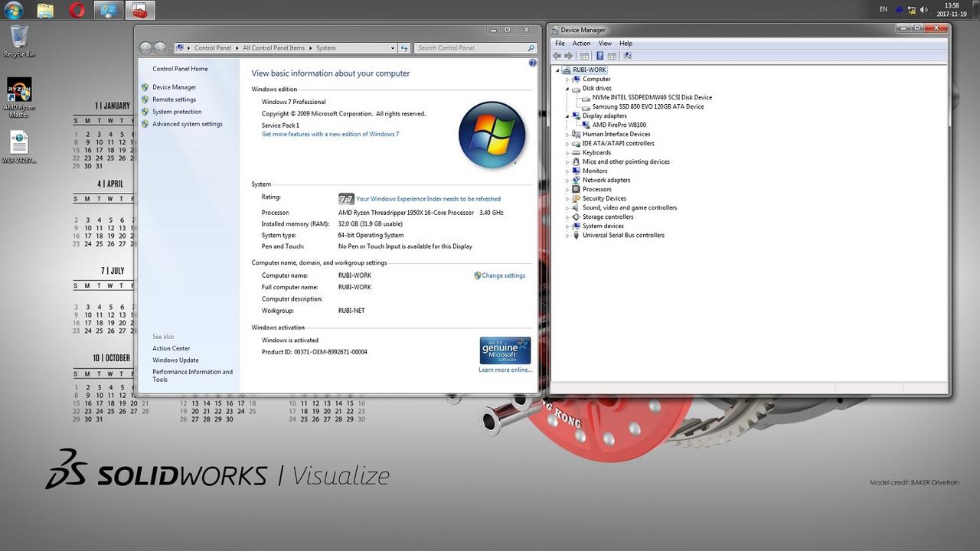
Task: Click the Help icon in Device Manager toolbar
Action: pyautogui.click(x=599, y=56)
